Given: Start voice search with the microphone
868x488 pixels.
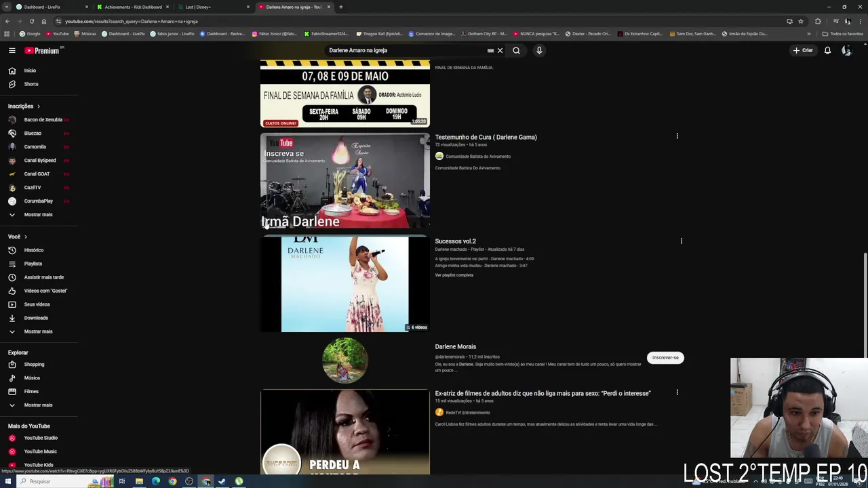Looking at the screenshot, I should click(x=539, y=50).
